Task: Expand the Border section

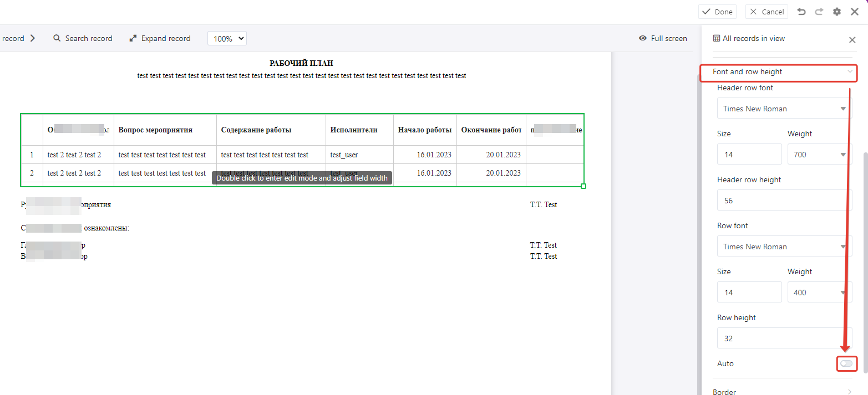Action: pyautogui.click(x=782, y=392)
